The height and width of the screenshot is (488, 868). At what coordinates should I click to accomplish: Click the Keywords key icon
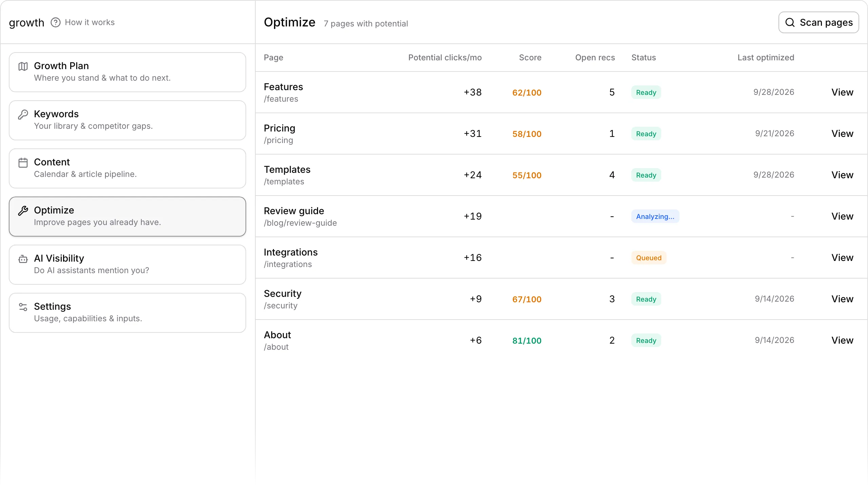point(23,115)
